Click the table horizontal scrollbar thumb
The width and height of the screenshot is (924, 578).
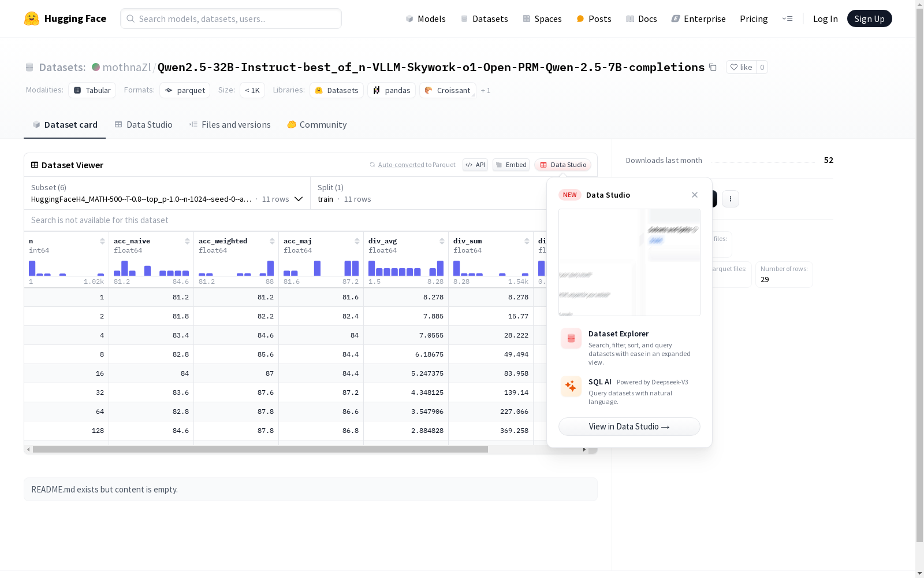260,449
